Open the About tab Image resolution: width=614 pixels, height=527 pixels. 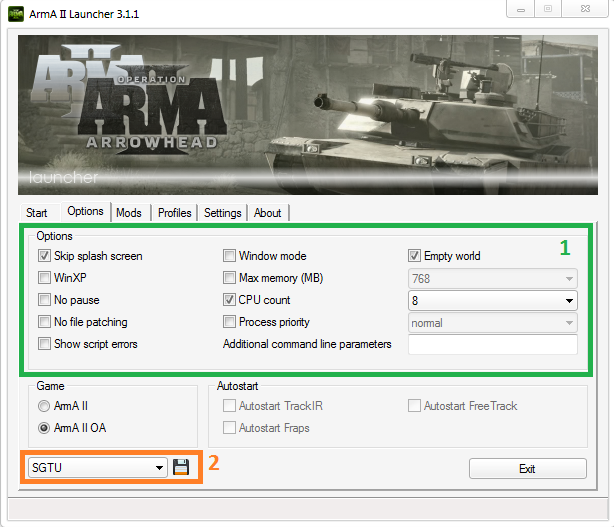point(267,213)
